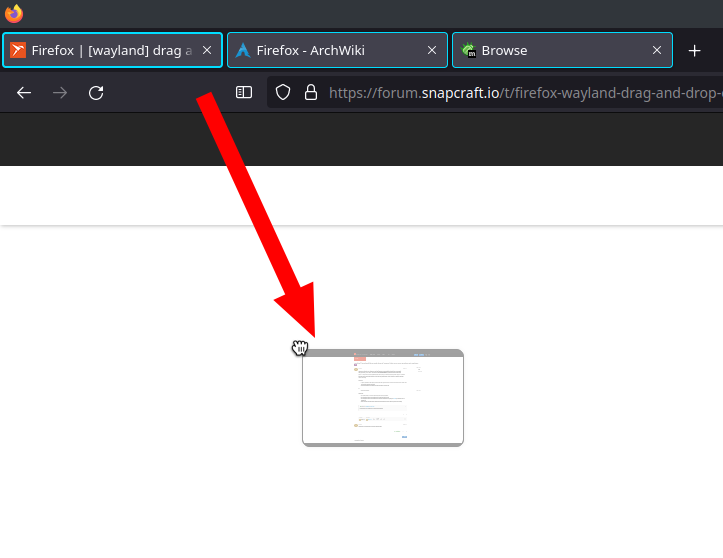Click the Snapcraft favicon on first tab
The image size is (723, 558).
[x=18, y=51]
